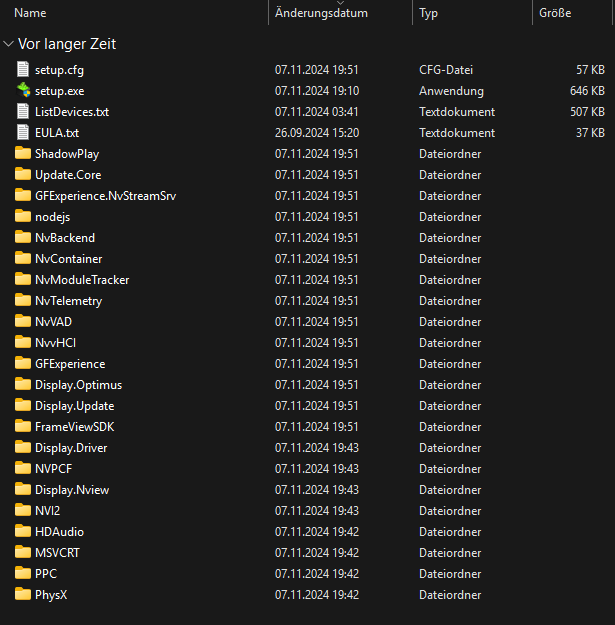The width and height of the screenshot is (615, 625).
Task: Click the '07.11.2024 19:10' date of setup.exe
Action: pyautogui.click(x=317, y=91)
